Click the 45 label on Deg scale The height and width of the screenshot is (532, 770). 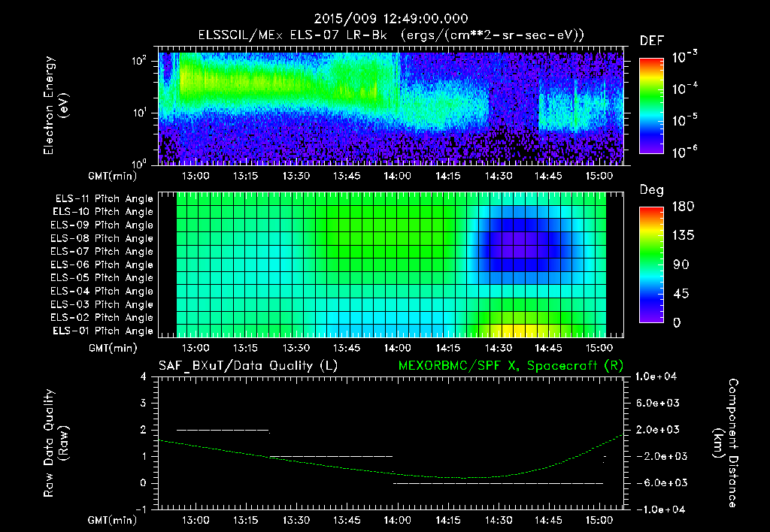[680, 294]
